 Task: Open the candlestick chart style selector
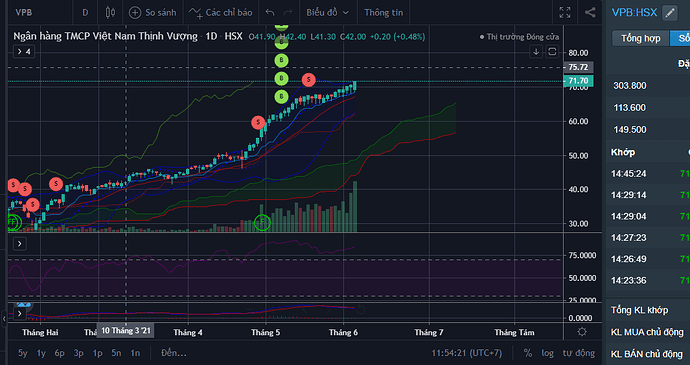tap(110, 12)
